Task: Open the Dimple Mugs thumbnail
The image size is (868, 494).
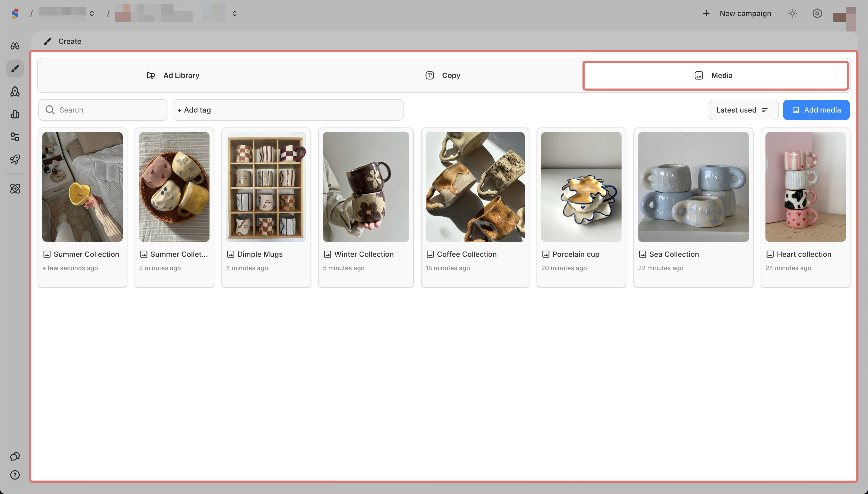Action: (x=266, y=187)
